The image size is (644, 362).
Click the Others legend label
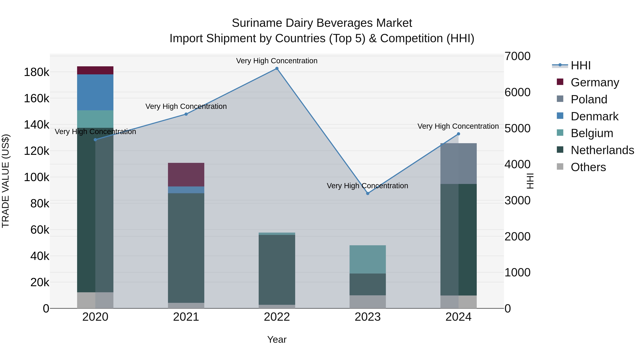[588, 167]
